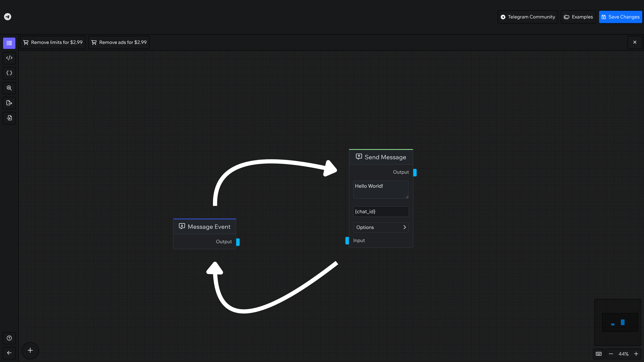Open the code view icon in sidebar

(x=9, y=58)
